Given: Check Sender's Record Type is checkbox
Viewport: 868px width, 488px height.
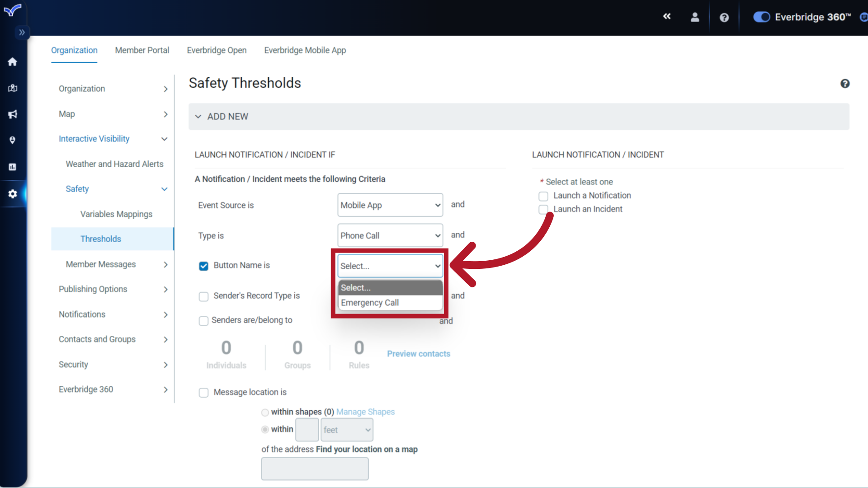Looking at the screenshot, I should click(204, 296).
